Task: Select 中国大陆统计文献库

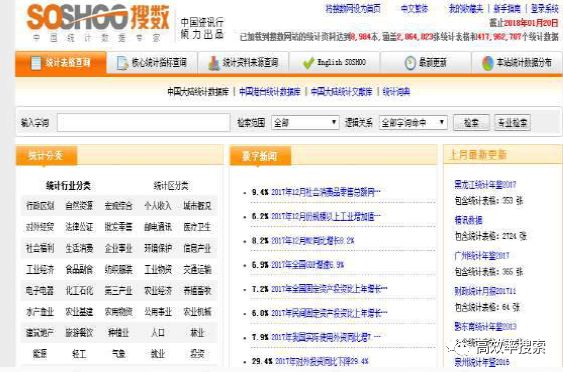Action: [341, 92]
